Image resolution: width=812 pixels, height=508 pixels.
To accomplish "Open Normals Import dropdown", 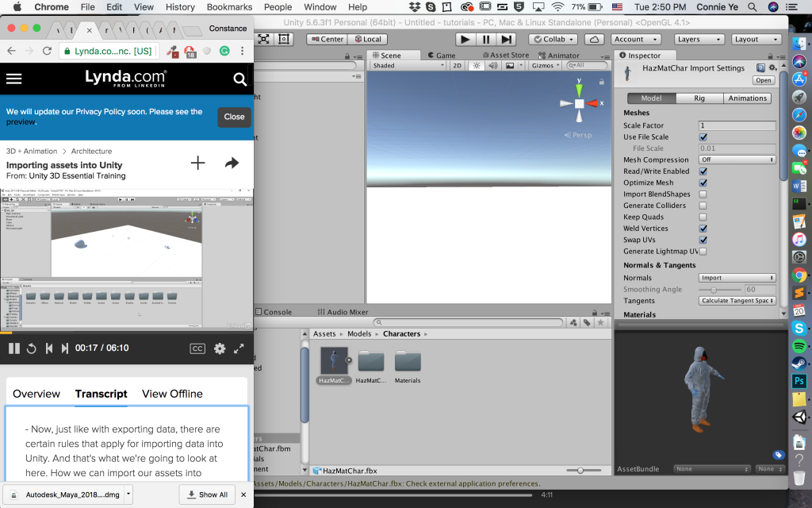I will [737, 278].
